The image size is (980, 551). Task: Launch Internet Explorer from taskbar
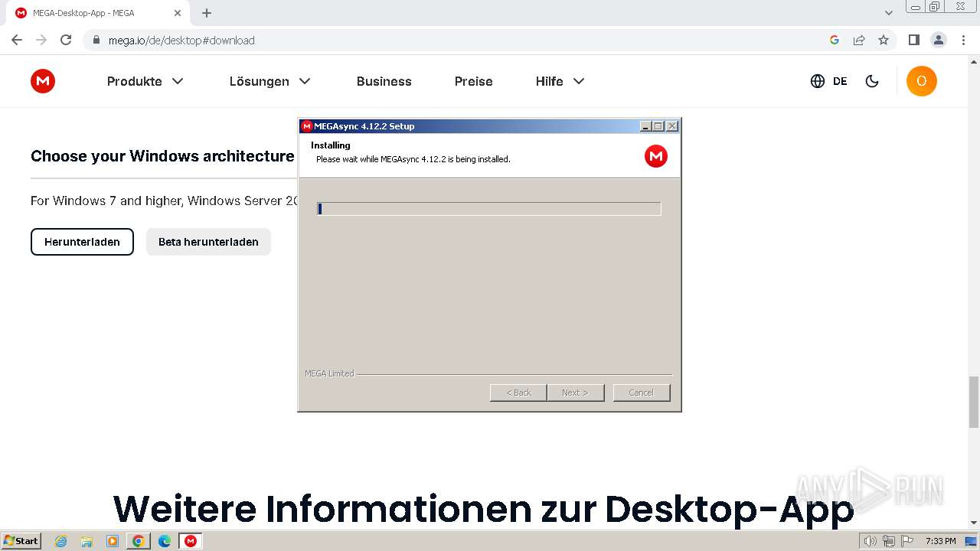tap(61, 541)
